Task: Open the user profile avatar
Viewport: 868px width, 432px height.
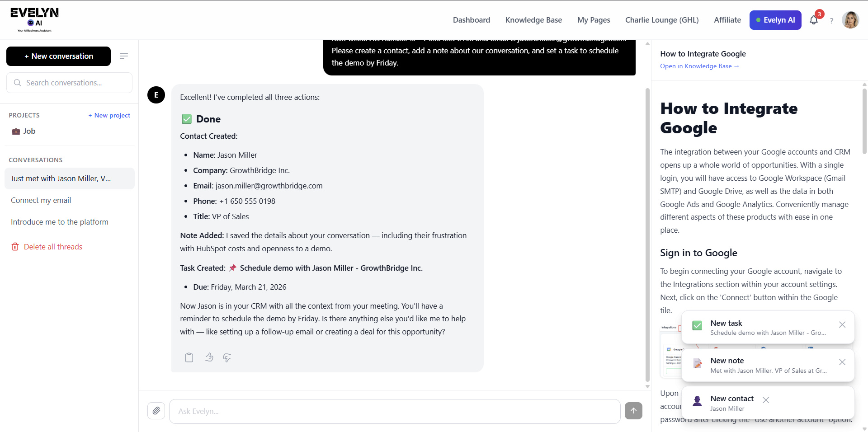Action: coord(850,20)
